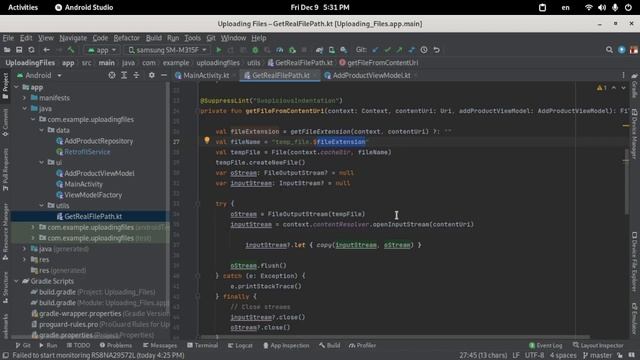Open the samsung SM-M315F device dropdown
The image size is (640, 360).
167,50
